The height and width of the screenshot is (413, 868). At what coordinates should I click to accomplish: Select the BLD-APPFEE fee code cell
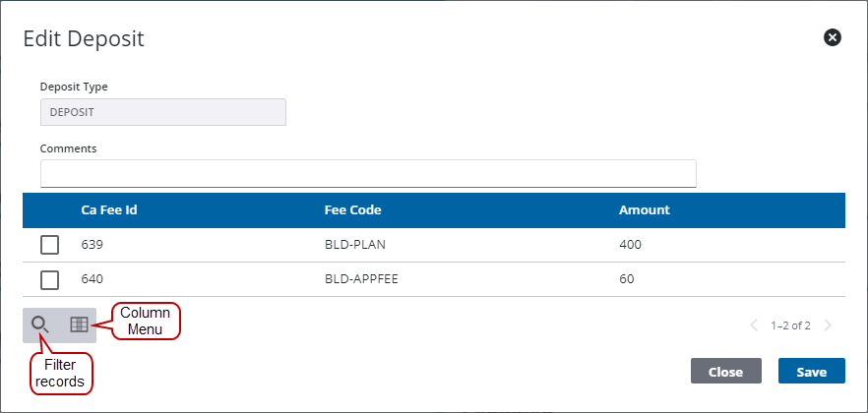[x=360, y=279]
